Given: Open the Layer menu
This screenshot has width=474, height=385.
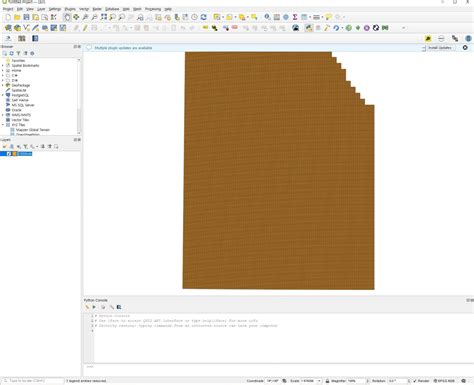Looking at the screenshot, I should (x=41, y=9).
